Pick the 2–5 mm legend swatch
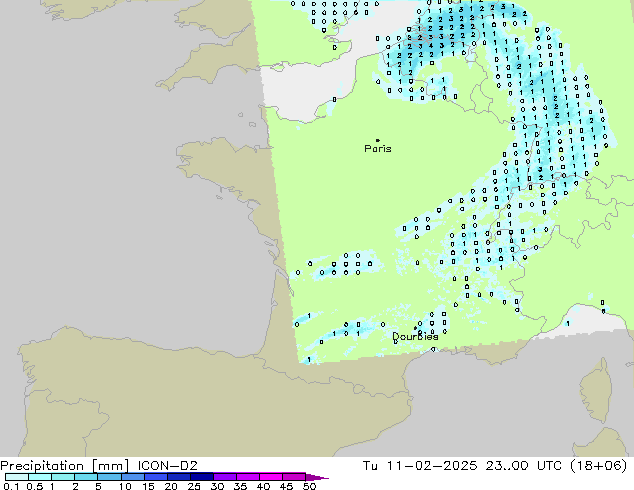 [x=86, y=477]
